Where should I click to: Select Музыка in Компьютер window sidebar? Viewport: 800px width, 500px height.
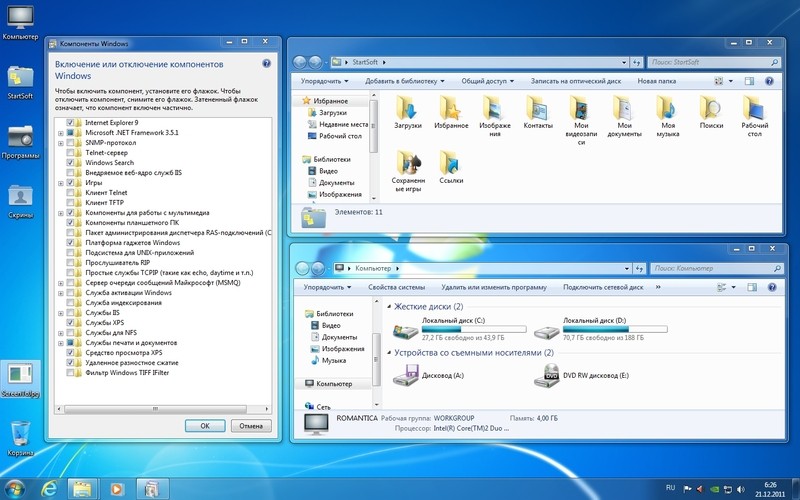click(328, 361)
